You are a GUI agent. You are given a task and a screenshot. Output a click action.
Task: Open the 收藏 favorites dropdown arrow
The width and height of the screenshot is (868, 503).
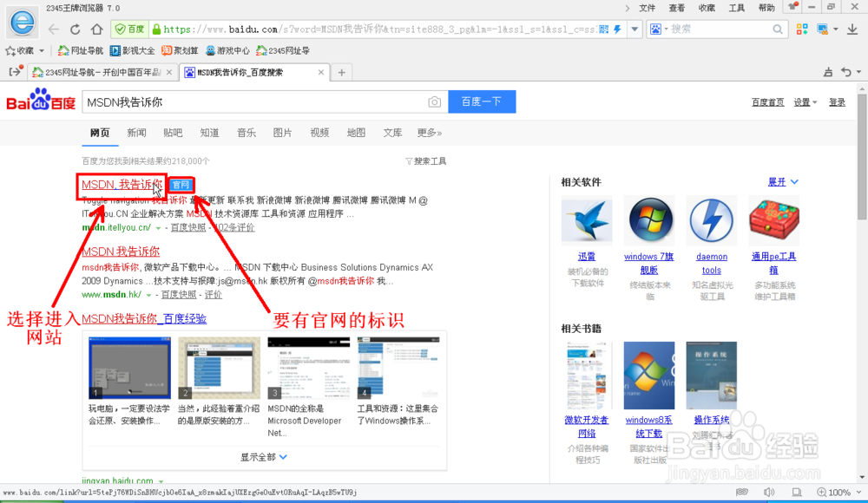click(43, 49)
